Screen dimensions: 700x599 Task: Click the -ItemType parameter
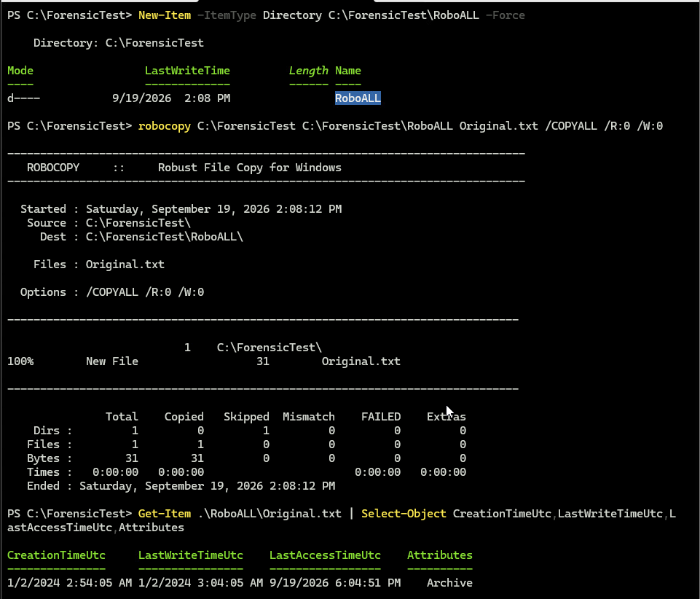[227, 15]
